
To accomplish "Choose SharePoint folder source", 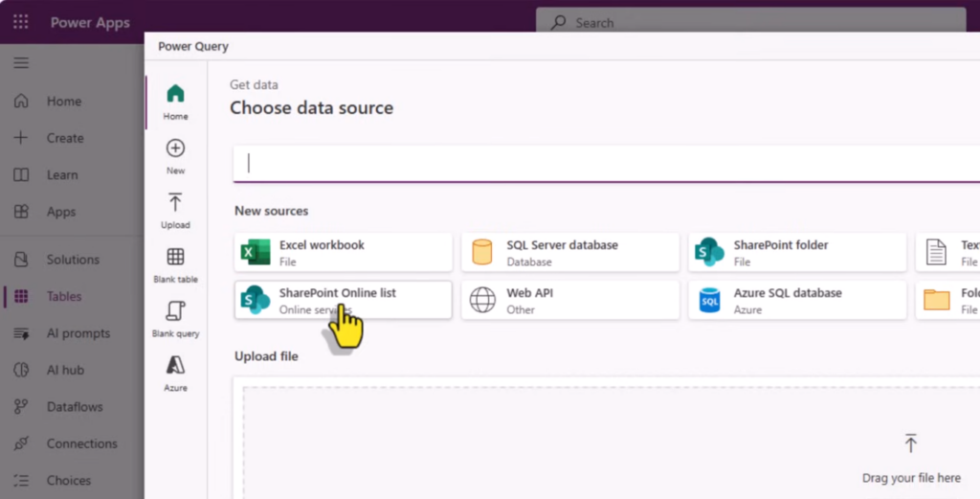I will [x=797, y=252].
